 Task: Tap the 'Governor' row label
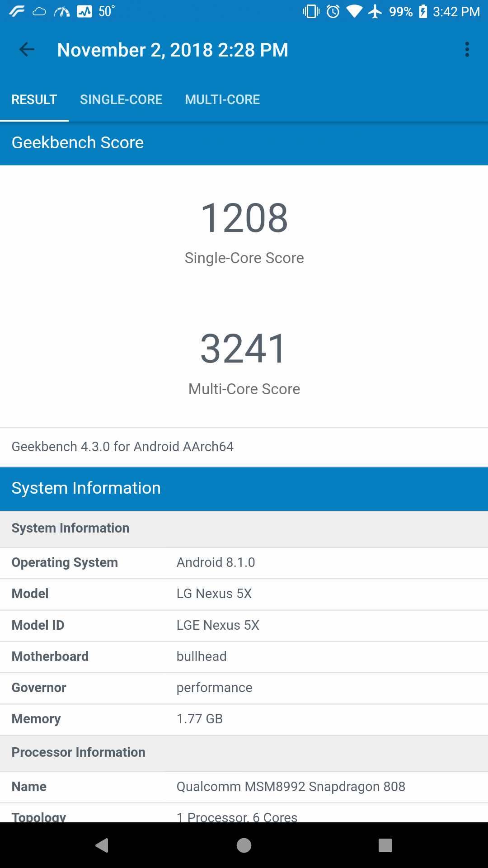tap(39, 688)
